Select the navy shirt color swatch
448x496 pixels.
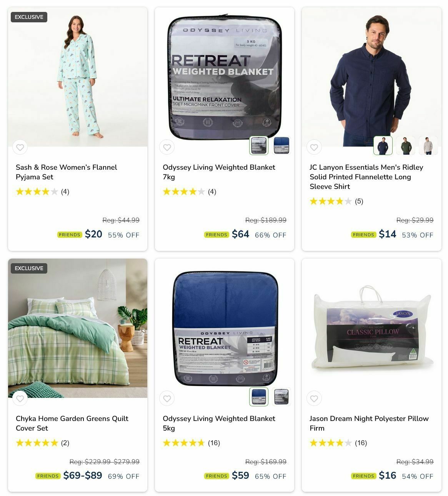coord(383,145)
